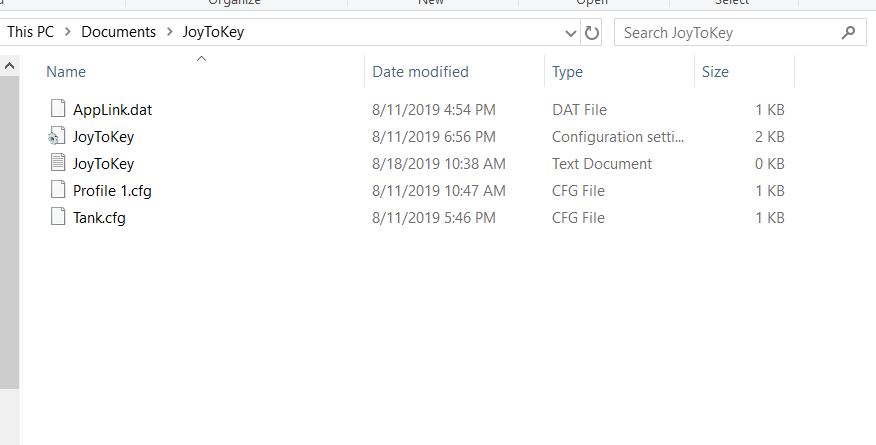Sort files by Date modified column
Viewport: 876px width, 445px height.
[454, 71]
